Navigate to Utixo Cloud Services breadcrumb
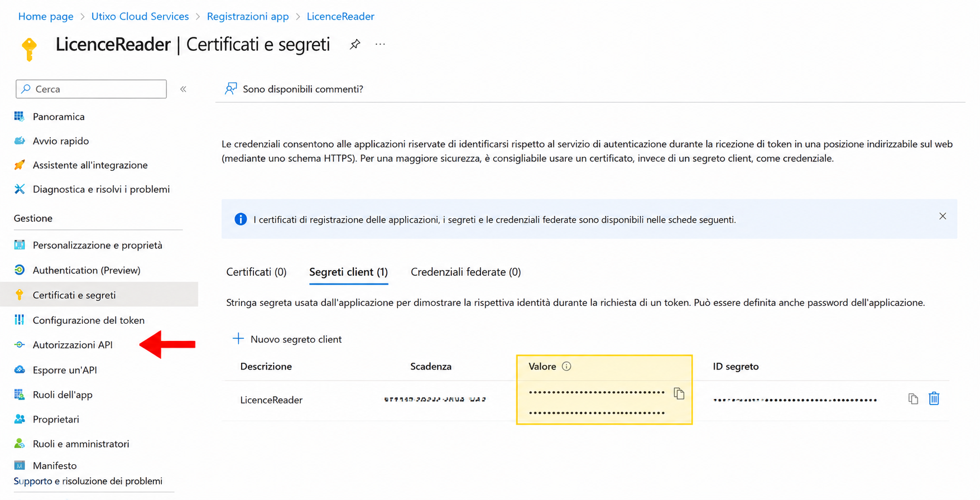Viewport: 980px width, 500px height. point(140,16)
